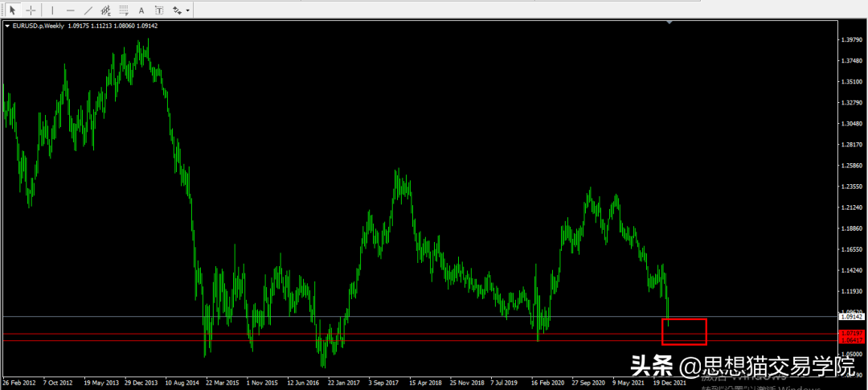868x390 pixels.
Task: Open the triangle menu beside EURUSD.p,Weekly
Action: [6, 26]
